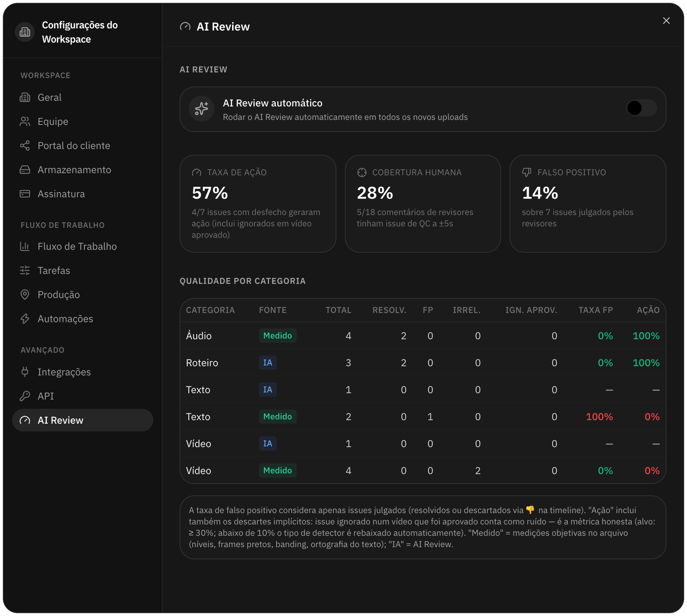This screenshot has width=687, height=616.
Task: Click the crosshair icon on Cobertura Humana card
Action: coord(362,172)
